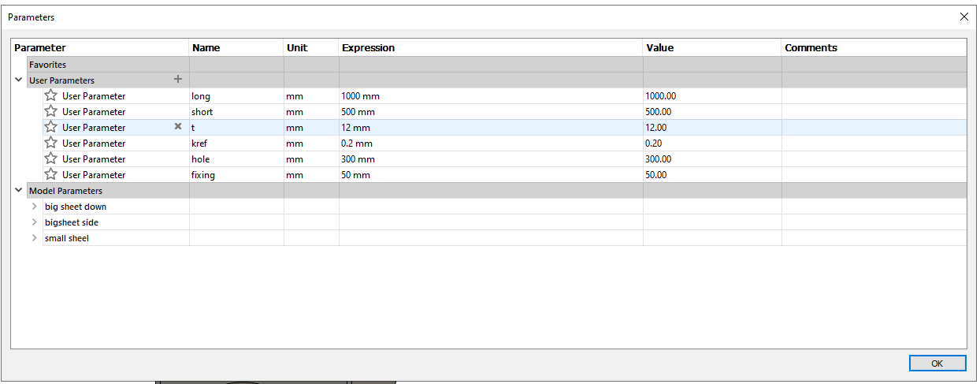Collapse the User Parameters group
This screenshot has height=384, width=980.
coord(18,80)
